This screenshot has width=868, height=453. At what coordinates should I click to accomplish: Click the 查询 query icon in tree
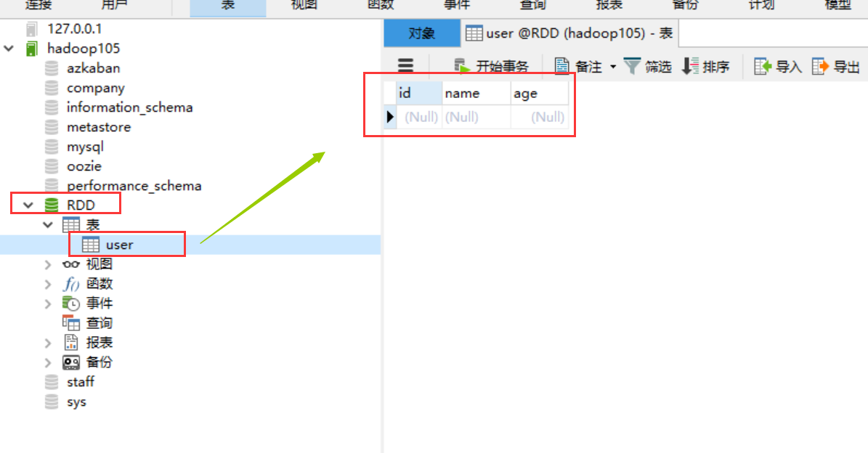71,323
